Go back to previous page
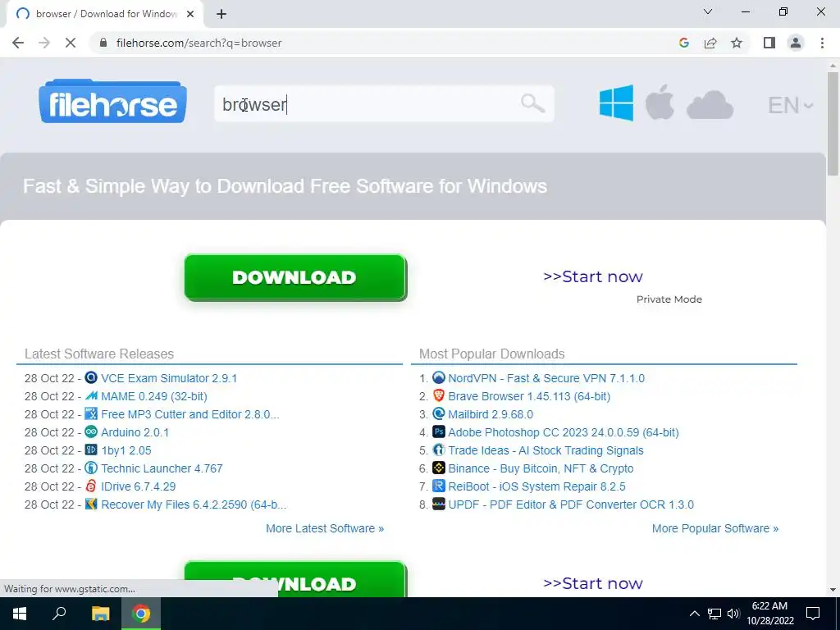 click(x=18, y=43)
